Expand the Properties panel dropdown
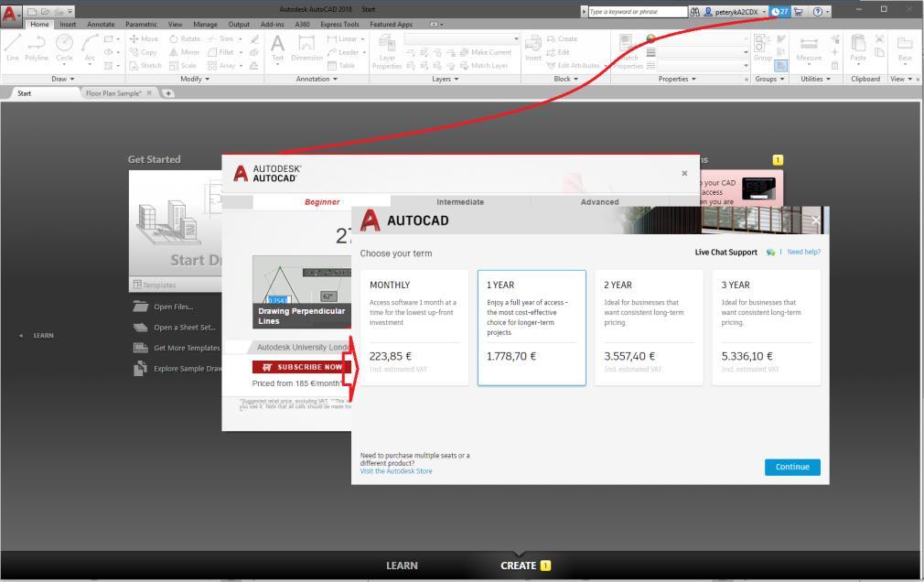This screenshot has height=582, width=924. (677, 79)
